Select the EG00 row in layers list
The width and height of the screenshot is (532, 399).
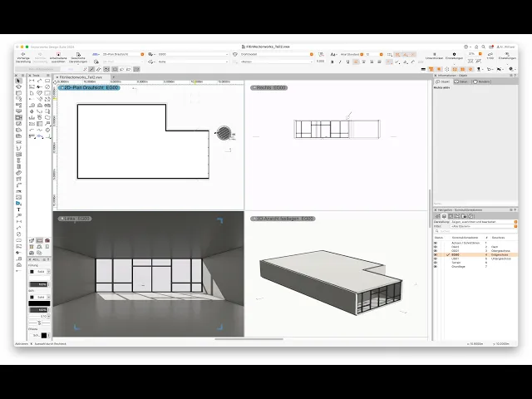pos(475,254)
